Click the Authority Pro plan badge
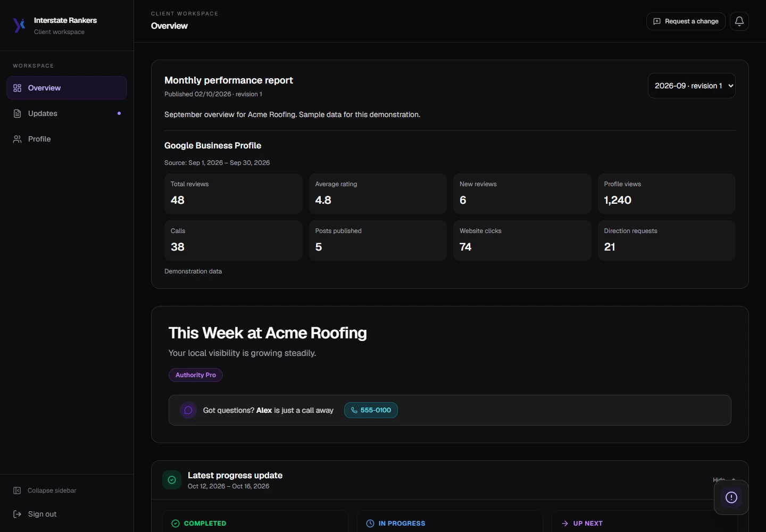 196,375
